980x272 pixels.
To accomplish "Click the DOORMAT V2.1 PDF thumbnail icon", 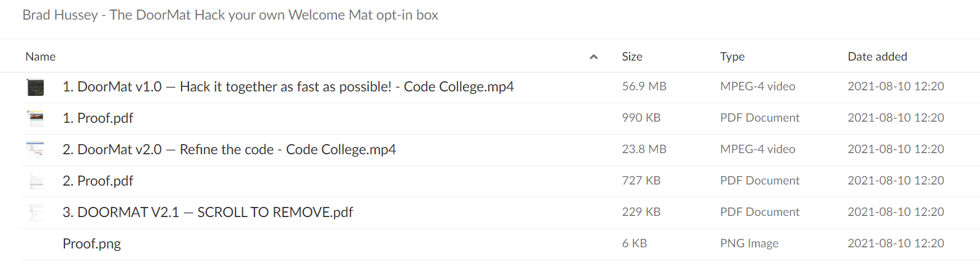I will [x=35, y=213].
